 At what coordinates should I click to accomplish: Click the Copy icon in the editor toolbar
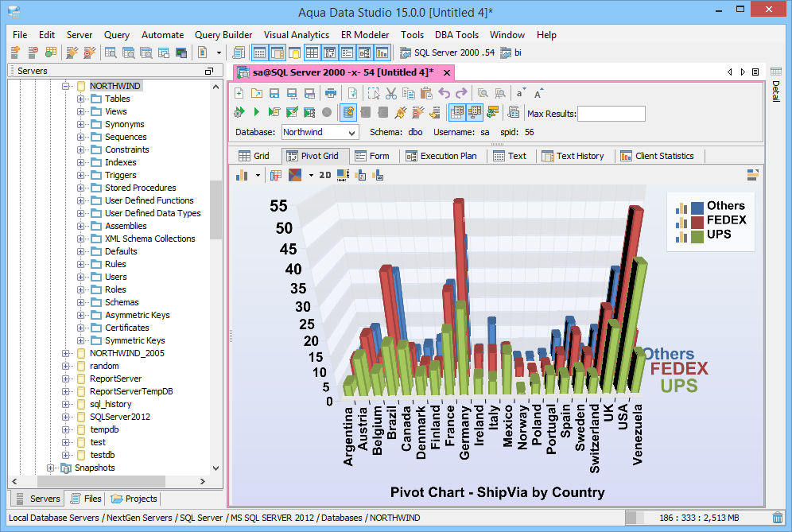tap(409, 94)
